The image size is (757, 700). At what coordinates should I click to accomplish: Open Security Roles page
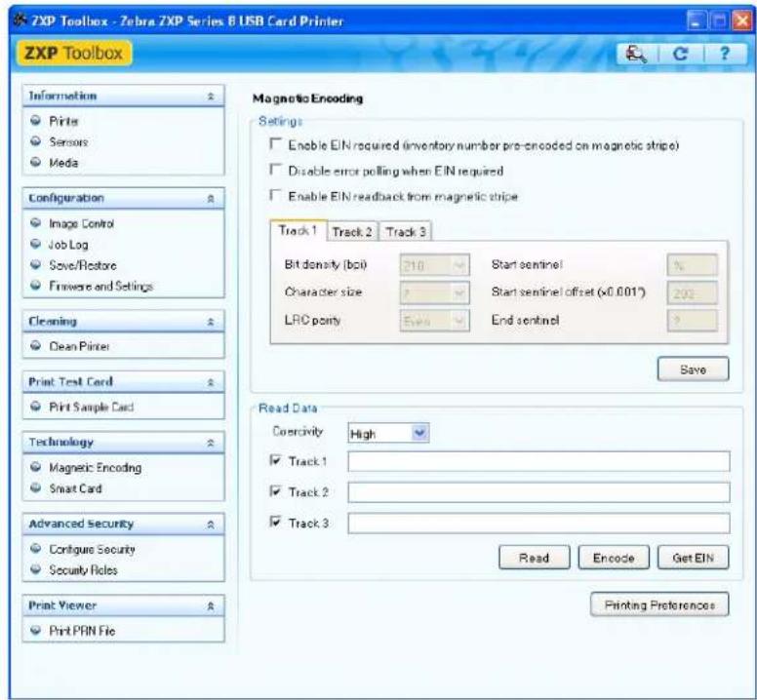click(83, 569)
